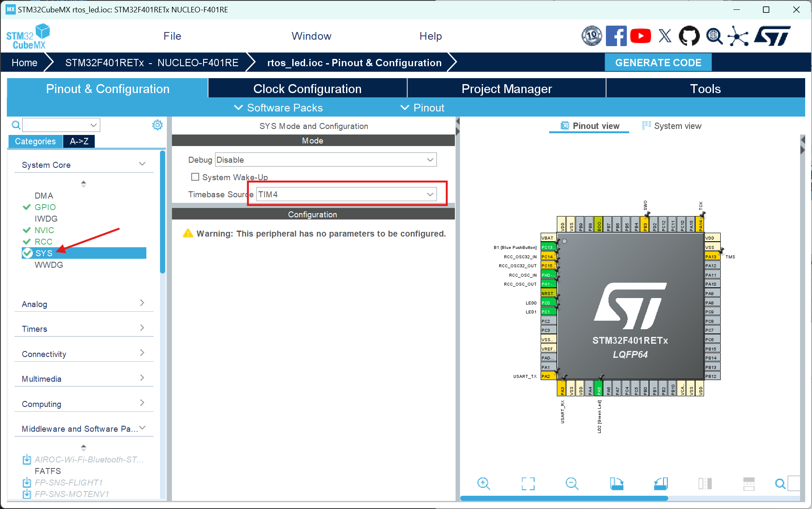Viewport: 812px width, 509px height.
Task: Collapse the System Core category
Action: click(x=143, y=164)
